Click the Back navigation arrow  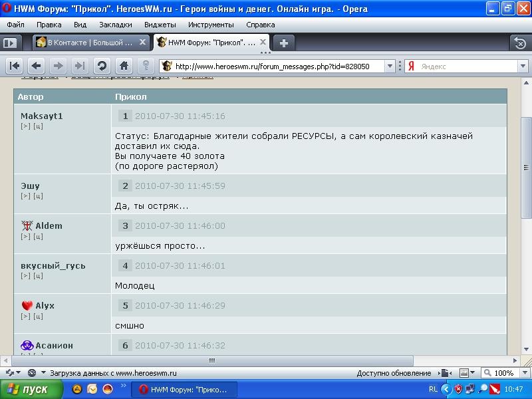tap(37, 66)
